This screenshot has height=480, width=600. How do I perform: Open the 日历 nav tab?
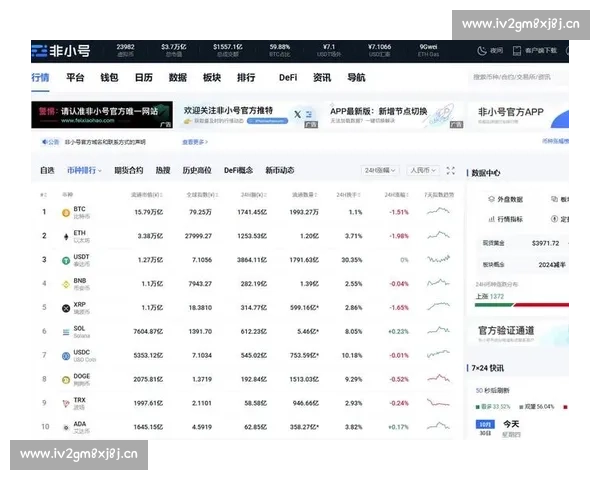click(143, 78)
